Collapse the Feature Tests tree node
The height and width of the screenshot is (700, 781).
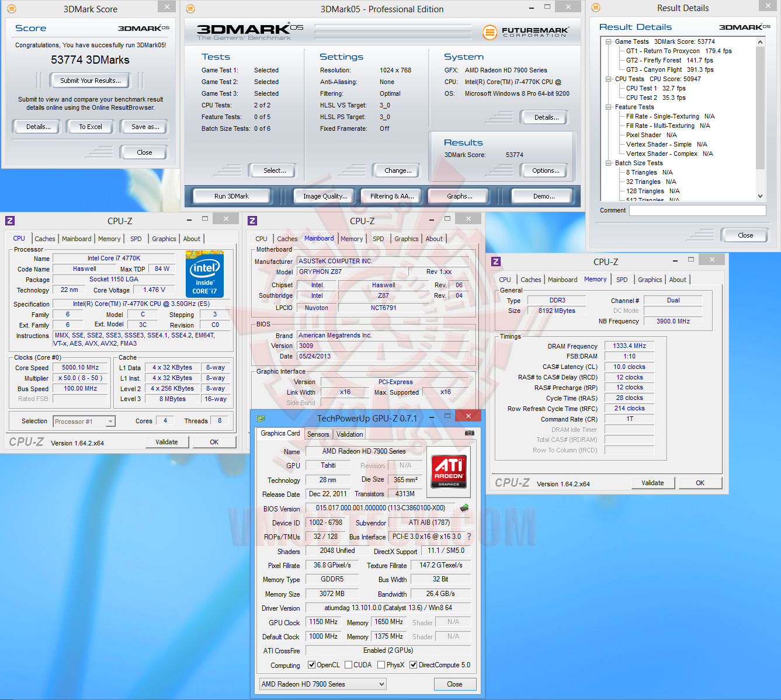pos(609,107)
